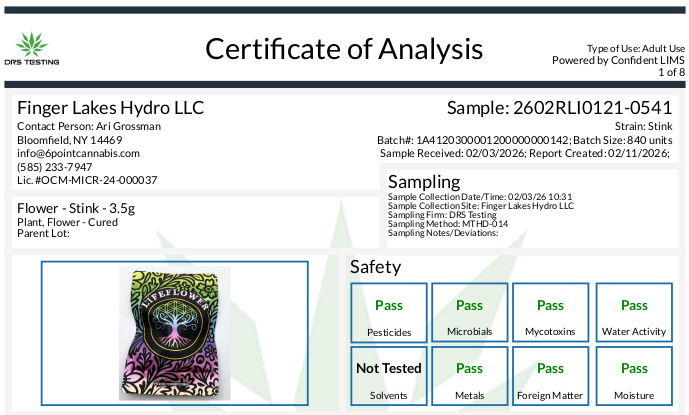The height and width of the screenshot is (415, 689).
Task: Open the Lifeflower product package photo
Action: pos(174,332)
